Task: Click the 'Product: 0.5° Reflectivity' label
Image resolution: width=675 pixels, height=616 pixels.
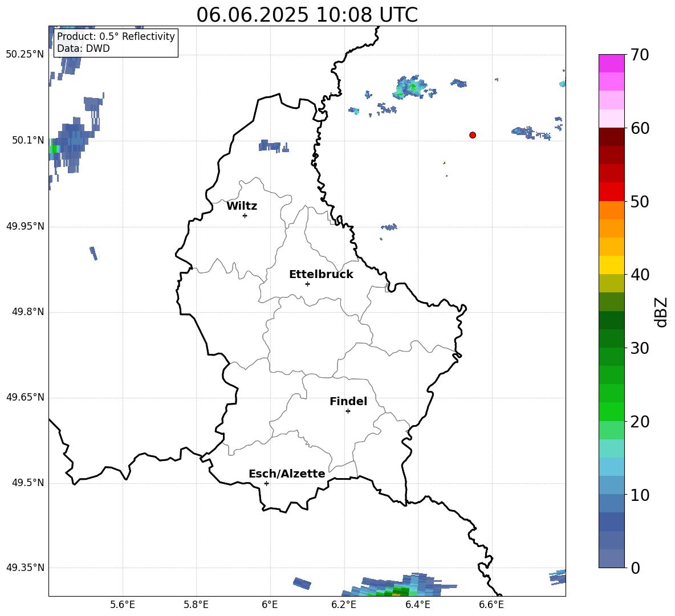Action: coord(116,36)
